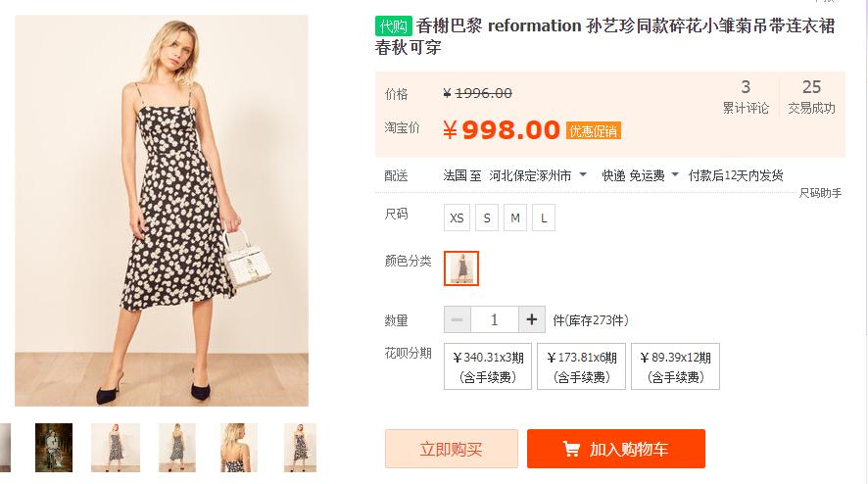Open the dark forest photo thumbnail
Viewport: 868px width, 484px height.
(x=54, y=447)
